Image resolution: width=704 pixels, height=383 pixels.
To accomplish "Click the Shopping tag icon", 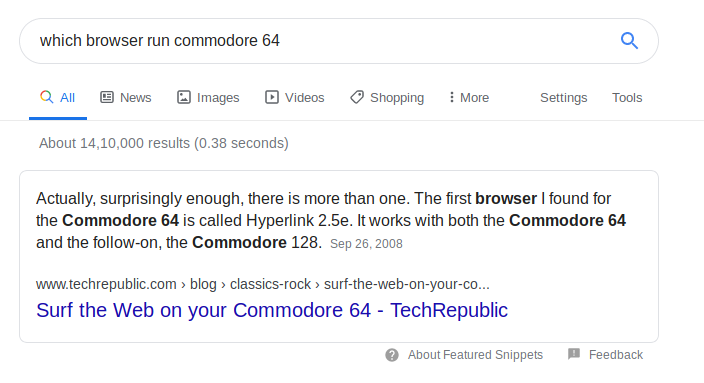I will (357, 97).
